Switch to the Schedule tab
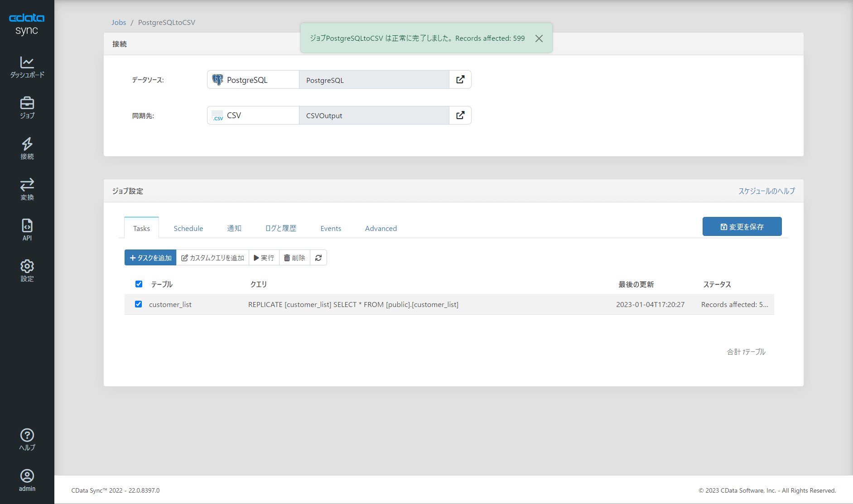 coord(188,228)
